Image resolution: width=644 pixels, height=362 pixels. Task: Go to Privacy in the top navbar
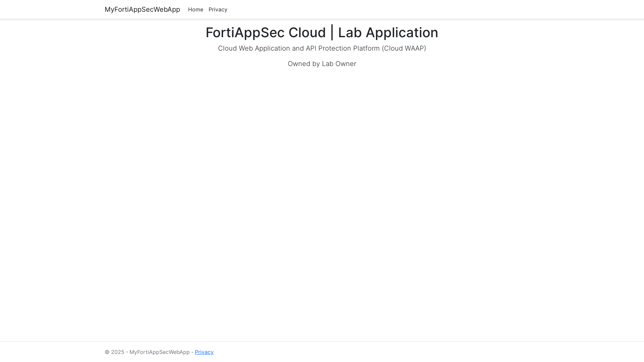coord(218,10)
